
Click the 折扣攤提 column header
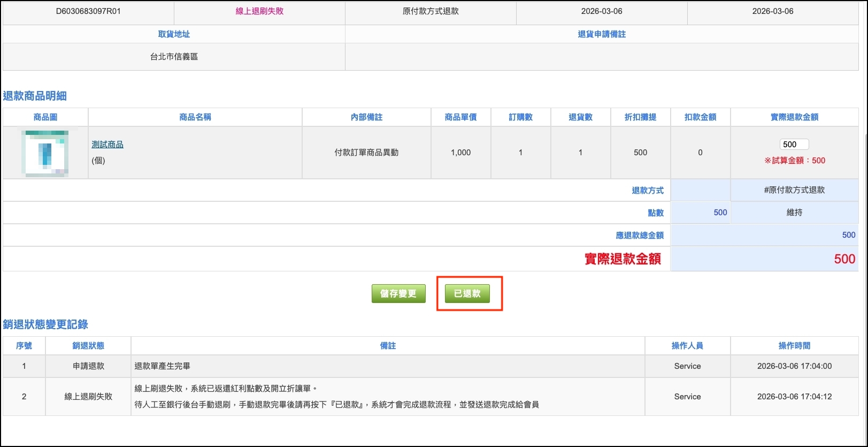[640, 117]
